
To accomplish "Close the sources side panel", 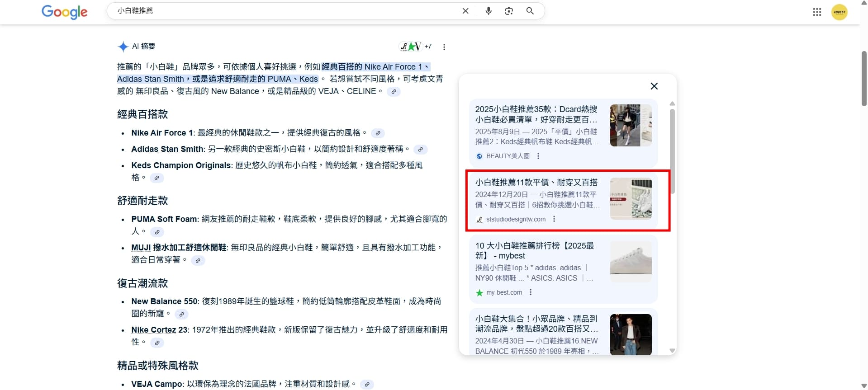I will pyautogui.click(x=654, y=86).
